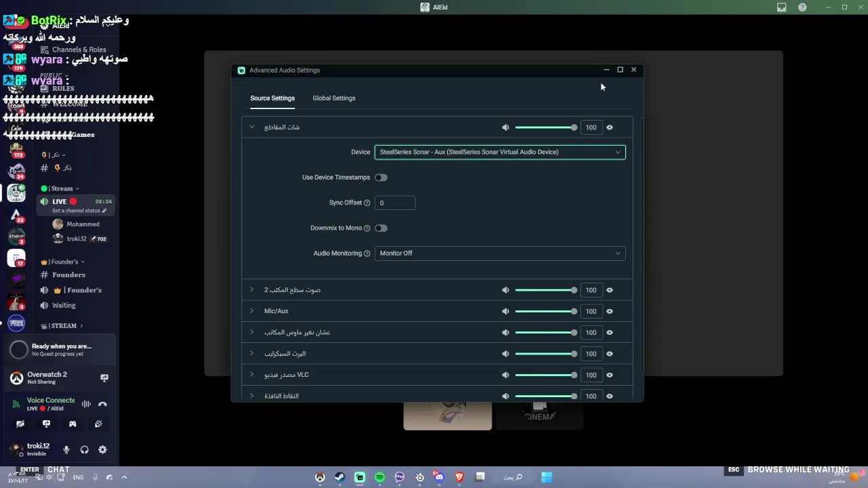868x488 pixels.
Task: Hide البرت السبكرايب with eye icon
Action: 610,354
